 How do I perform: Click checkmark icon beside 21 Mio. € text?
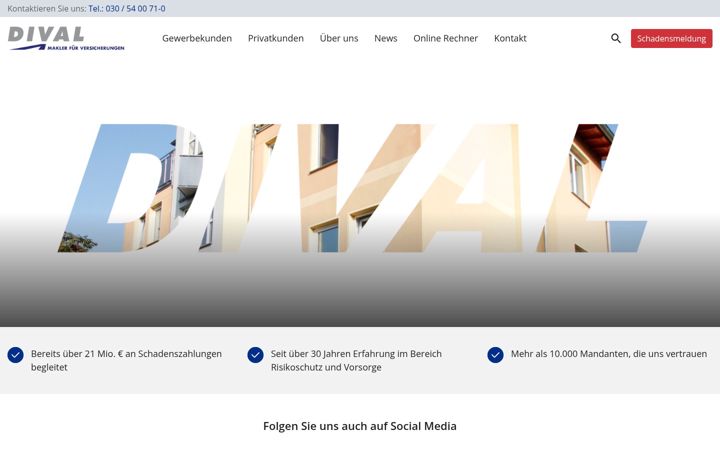click(16, 355)
